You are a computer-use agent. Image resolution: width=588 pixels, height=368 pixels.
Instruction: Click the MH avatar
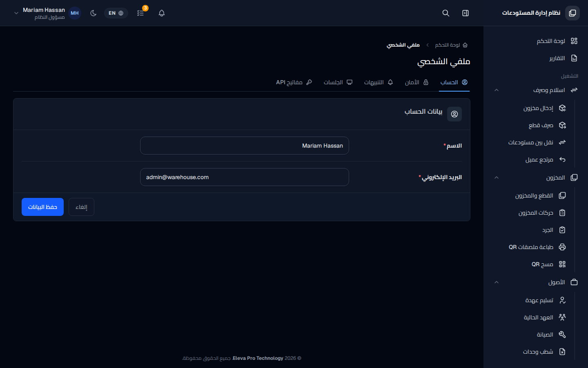[x=75, y=13]
